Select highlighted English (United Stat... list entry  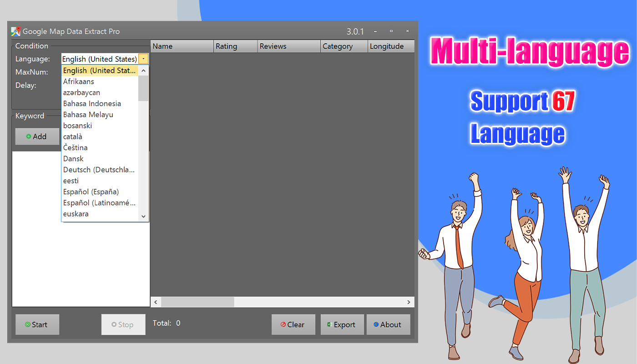click(100, 71)
